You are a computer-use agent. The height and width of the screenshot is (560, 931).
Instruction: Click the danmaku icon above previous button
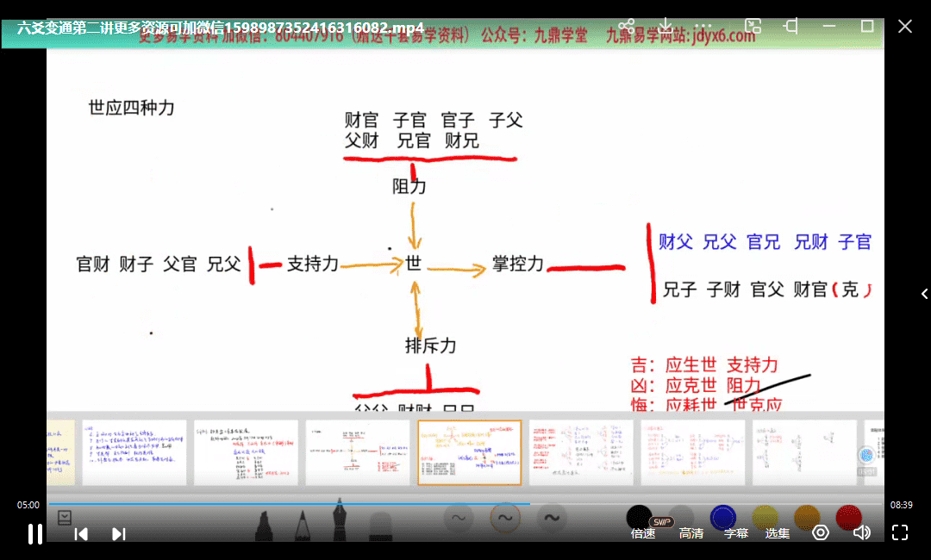(x=65, y=518)
